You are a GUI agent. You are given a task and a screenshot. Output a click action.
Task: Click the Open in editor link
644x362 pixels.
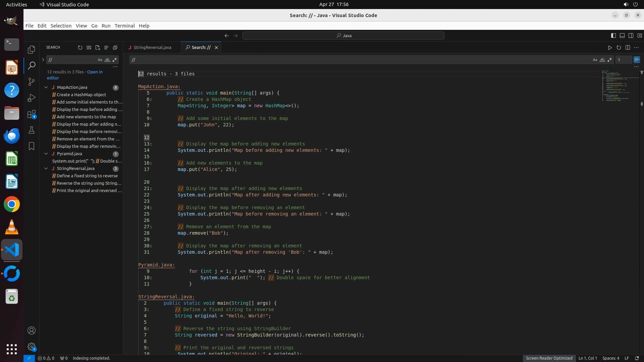95,72
